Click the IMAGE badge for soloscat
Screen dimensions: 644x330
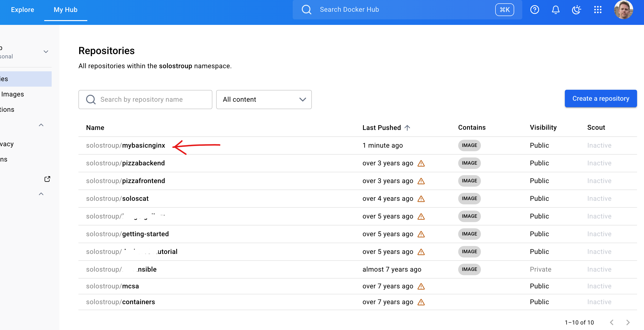click(469, 199)
